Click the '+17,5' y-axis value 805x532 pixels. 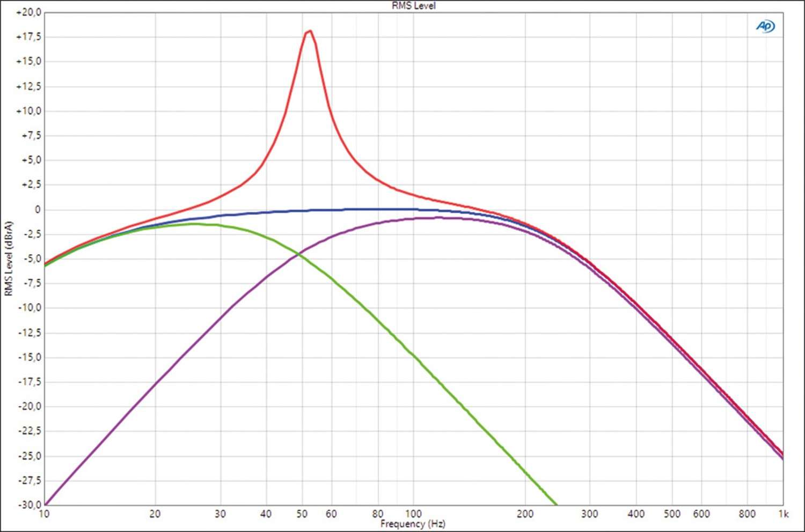tap(29, 37)
